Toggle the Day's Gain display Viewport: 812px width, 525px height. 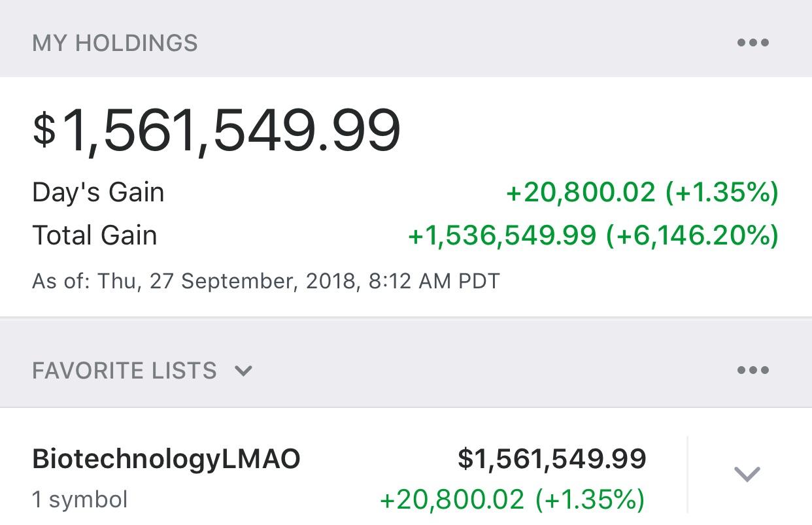point(98,192)
